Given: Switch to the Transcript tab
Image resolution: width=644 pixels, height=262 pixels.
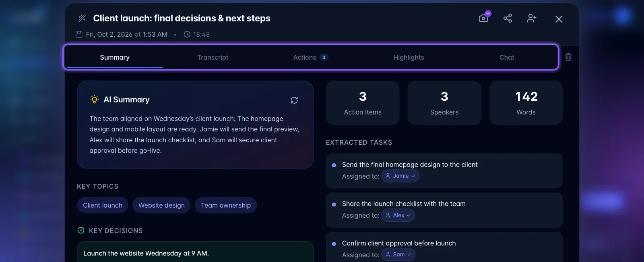Looking at the screenshot, I should click(x=213, y=57).
